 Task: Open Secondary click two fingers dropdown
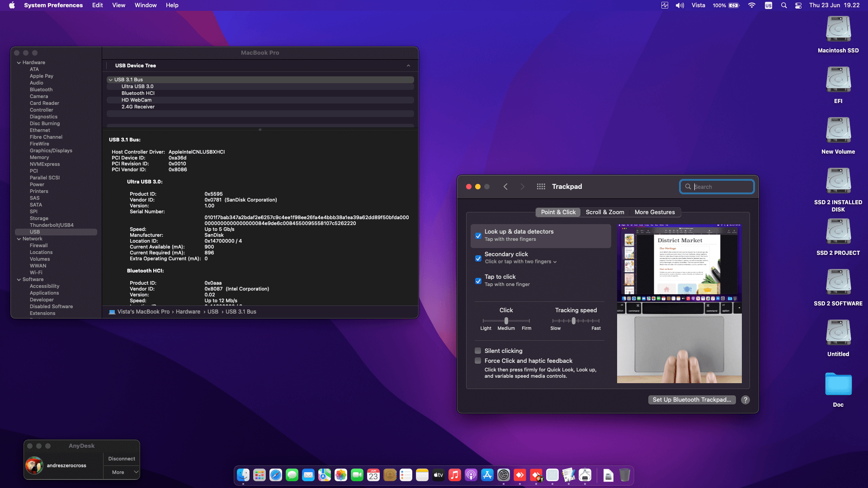coord(521,262)
